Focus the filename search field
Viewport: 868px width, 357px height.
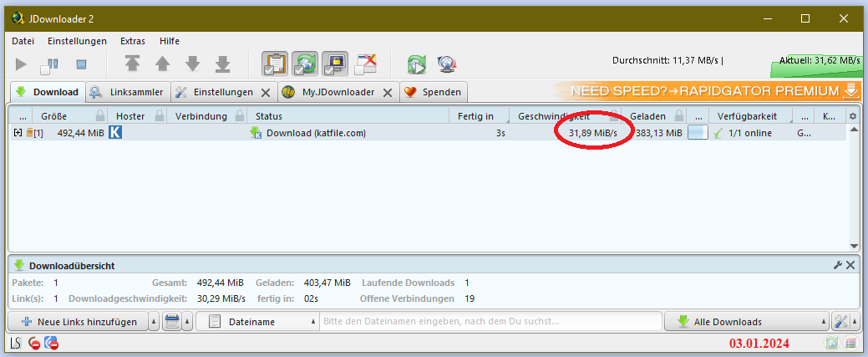tap(491, 322)
